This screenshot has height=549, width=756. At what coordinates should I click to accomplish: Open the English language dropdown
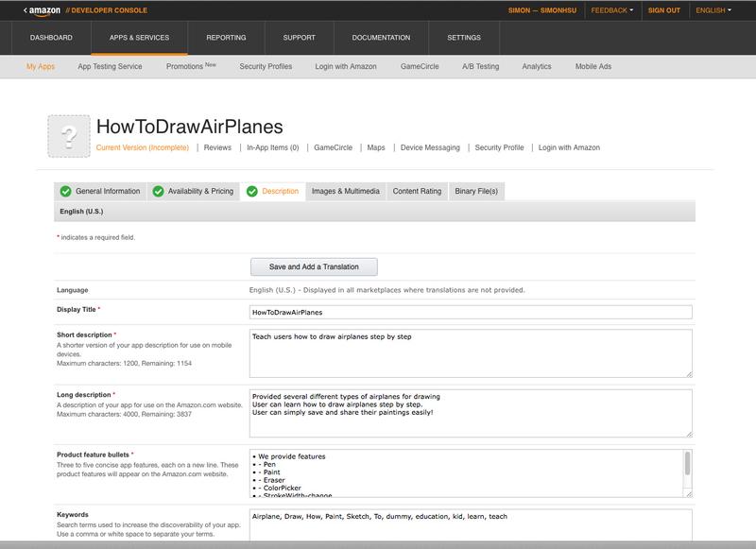click(x=713, y=10)
